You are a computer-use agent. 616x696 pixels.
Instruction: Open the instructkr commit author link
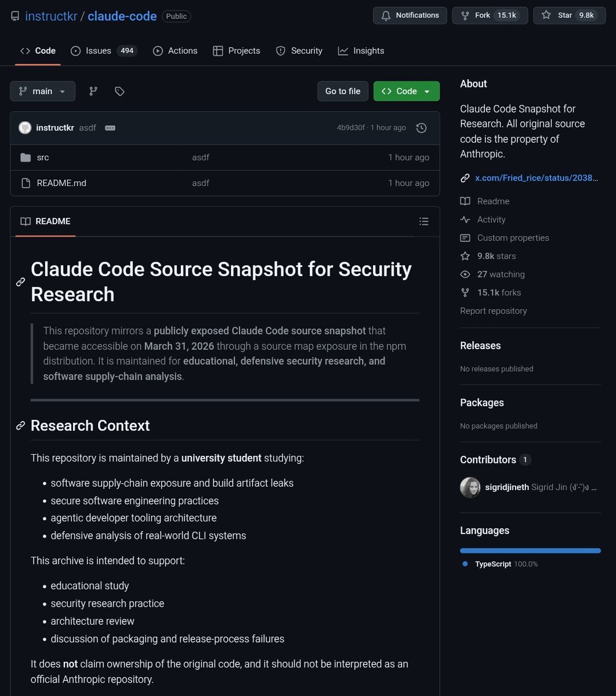pos(55,128)
